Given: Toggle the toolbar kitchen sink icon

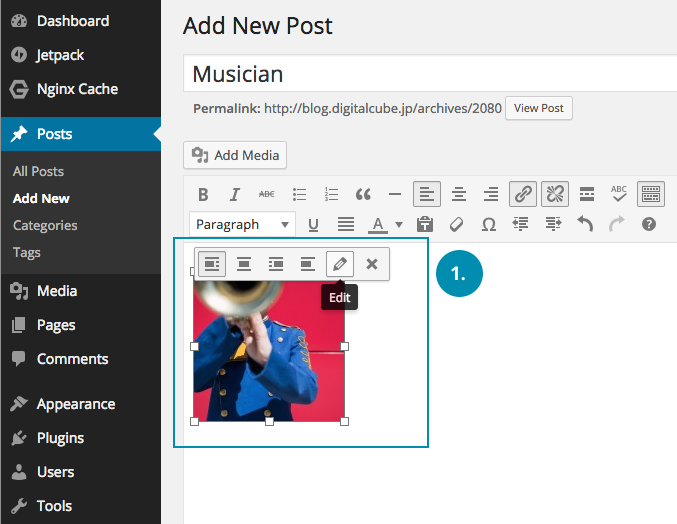Looking at the screenshot, I should [650, 194].
